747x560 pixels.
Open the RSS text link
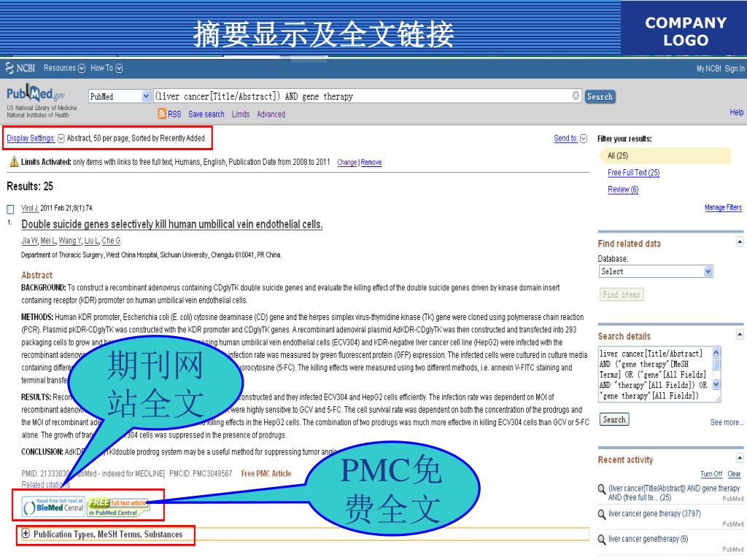[174, 114]
